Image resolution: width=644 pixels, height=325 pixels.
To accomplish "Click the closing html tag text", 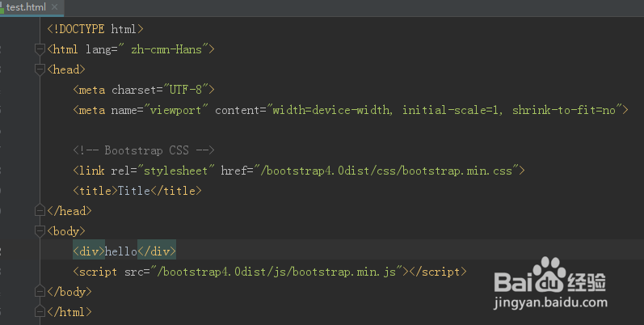I will tap(69, 312).
